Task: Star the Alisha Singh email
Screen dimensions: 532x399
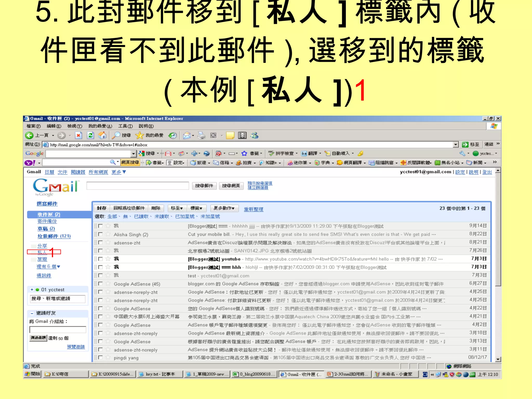Action: (x=108, y=234)
